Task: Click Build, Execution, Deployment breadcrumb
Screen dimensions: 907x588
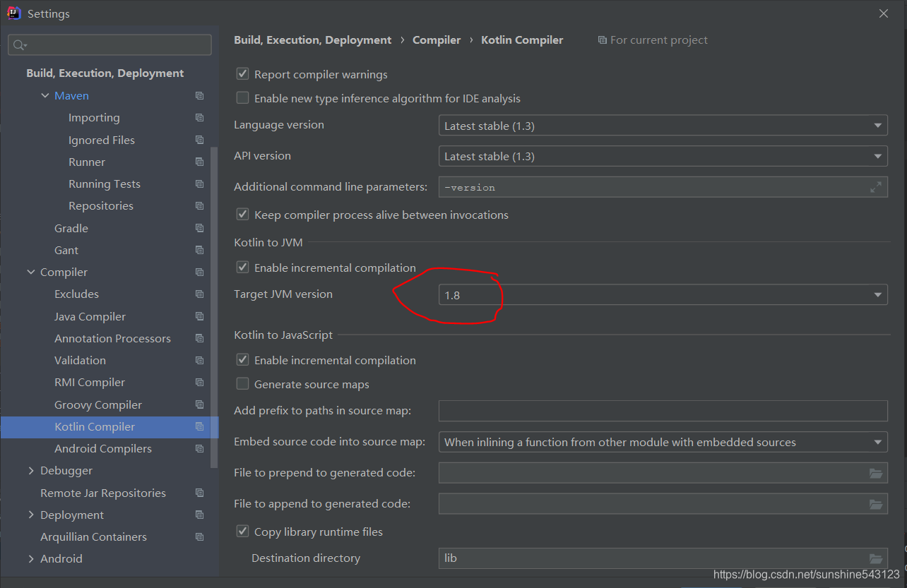Action: (312, 40)
